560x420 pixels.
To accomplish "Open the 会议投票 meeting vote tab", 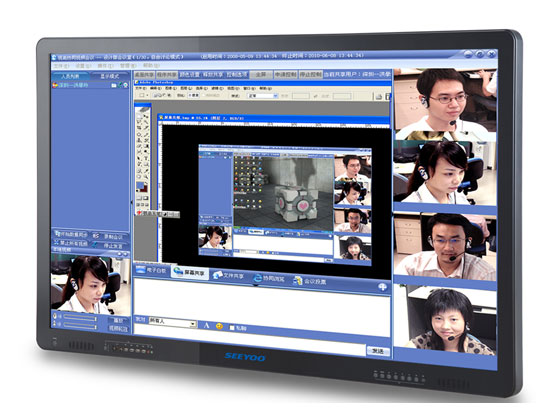I will tap(310, 281).
